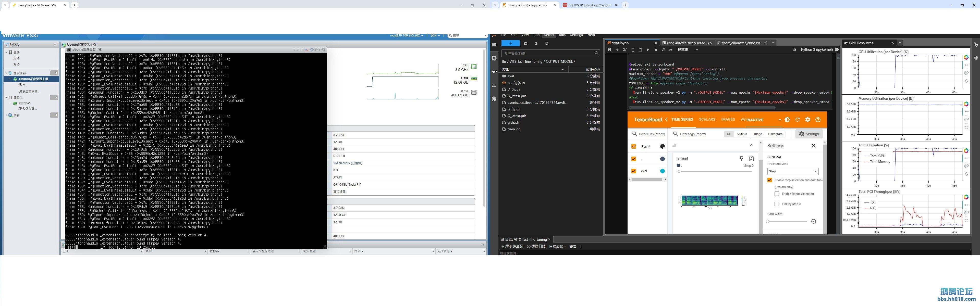
Task: Open the Settings menu in JupyterLab
Action: tap(576, 35)
